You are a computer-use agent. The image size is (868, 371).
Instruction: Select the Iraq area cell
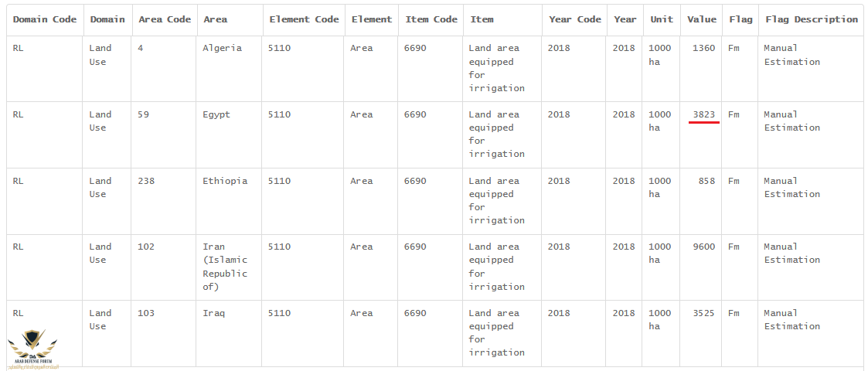(x=213, y=313)
